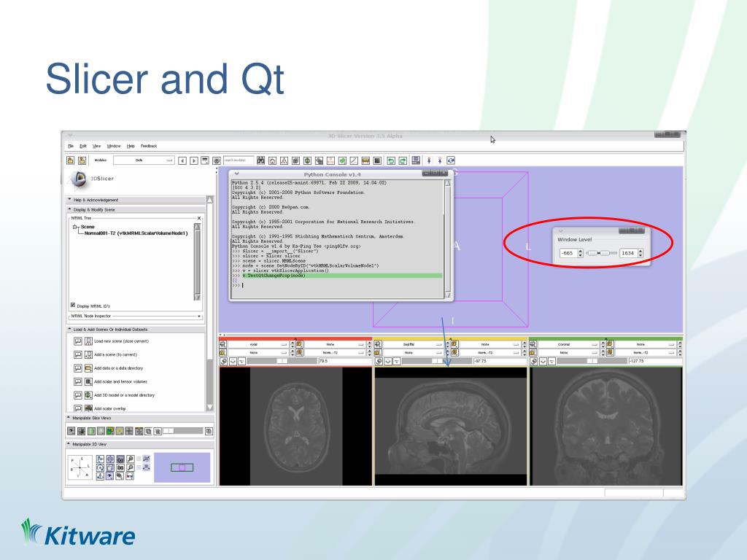The width and height of the screenshot is (747, 560).
Task: Go to next module with forward arrow
Action: click(x=194, y=160)
